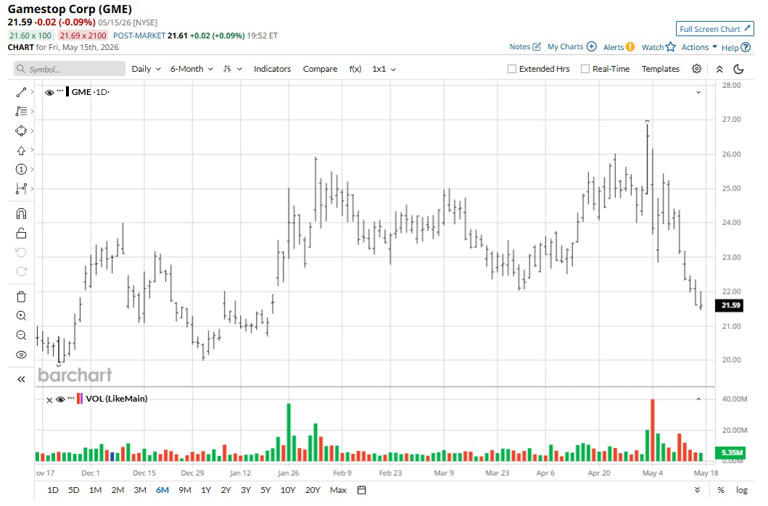Image resolution: width=768 pixels, height=506 pixels.
Task: Click the 5.35M volume label
Action: [730, 452]
